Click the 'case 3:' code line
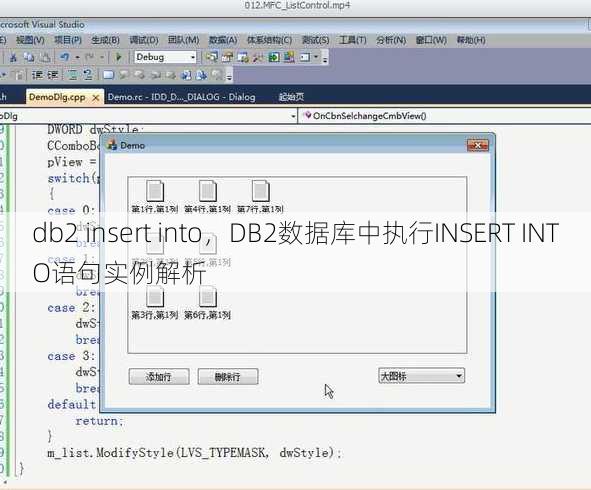This screenshot has height=490, width=591. pyautogui.click(x=71, y=356)
